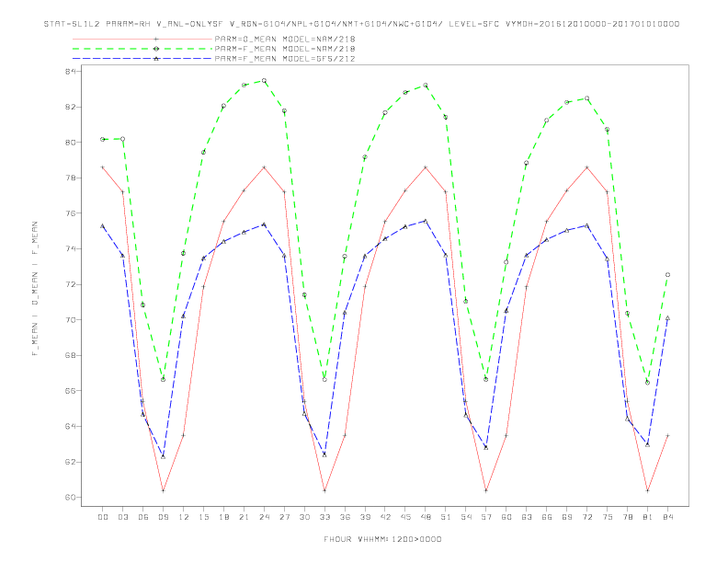Click x-axis forecast hour label 24
Image resolution: width=728 pixels, height=563 pixels.
coord(264,517)
